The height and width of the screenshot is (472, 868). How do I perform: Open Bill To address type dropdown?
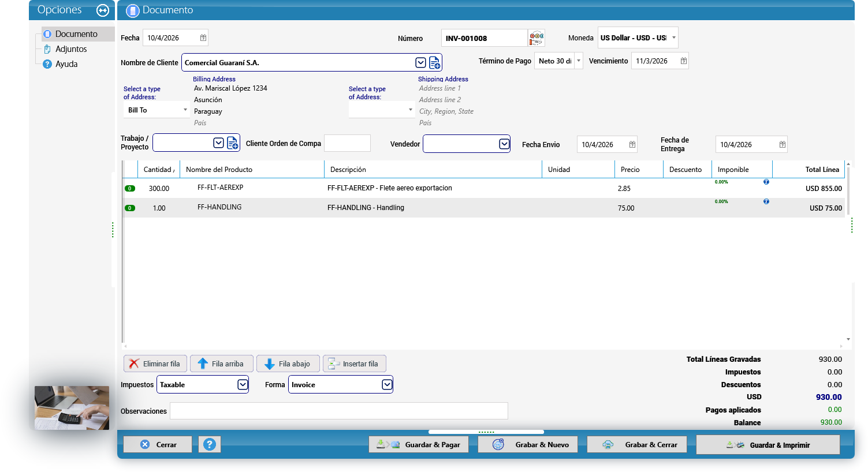185,110
